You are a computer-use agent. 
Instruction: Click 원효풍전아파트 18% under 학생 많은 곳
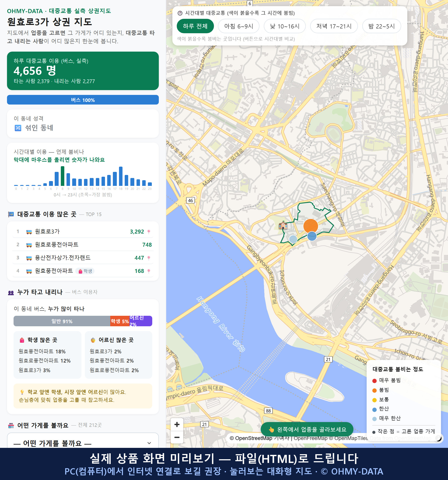(x=42, y=351)
